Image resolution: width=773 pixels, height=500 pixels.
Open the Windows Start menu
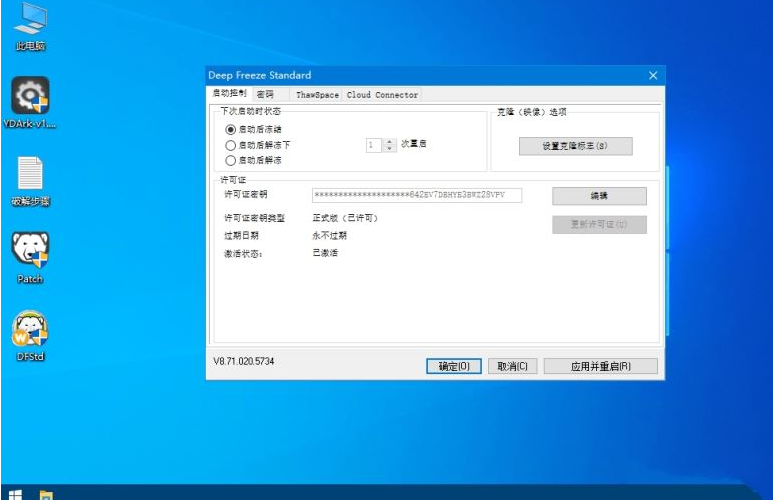(15, 492)
